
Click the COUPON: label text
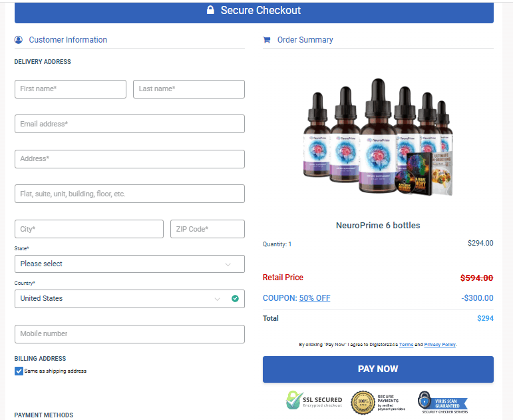[x=280, y=298]
